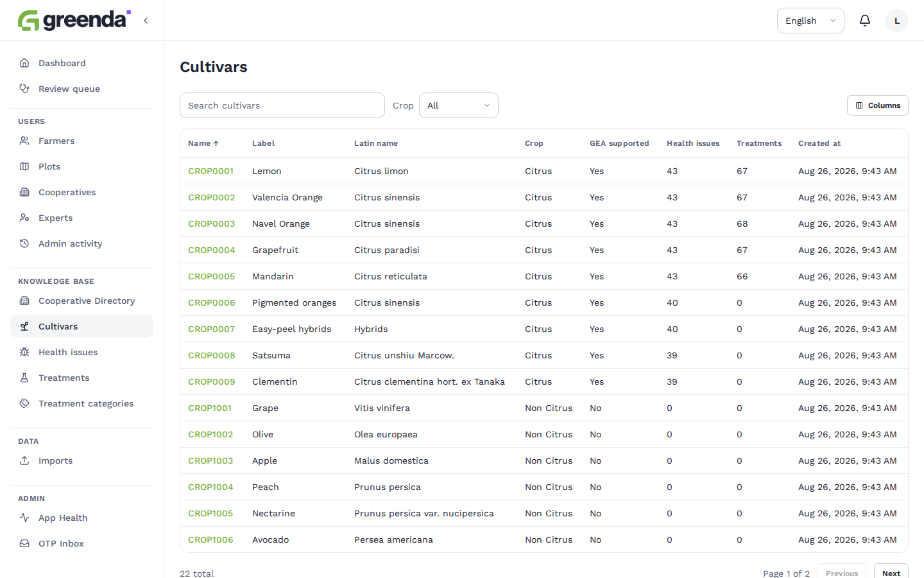Image resolution: width=924 pixels, height=578 pixels.
Task: Click the Previous page button
Action: pos(842,573)
